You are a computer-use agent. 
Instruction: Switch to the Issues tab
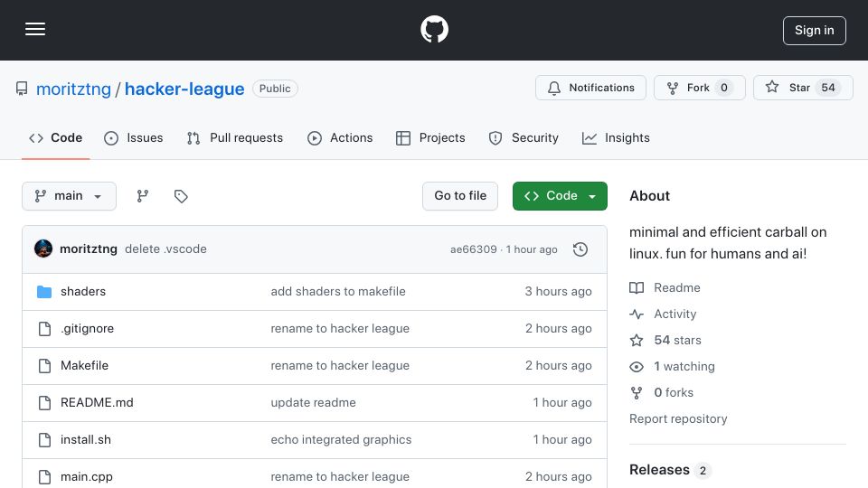134,137
